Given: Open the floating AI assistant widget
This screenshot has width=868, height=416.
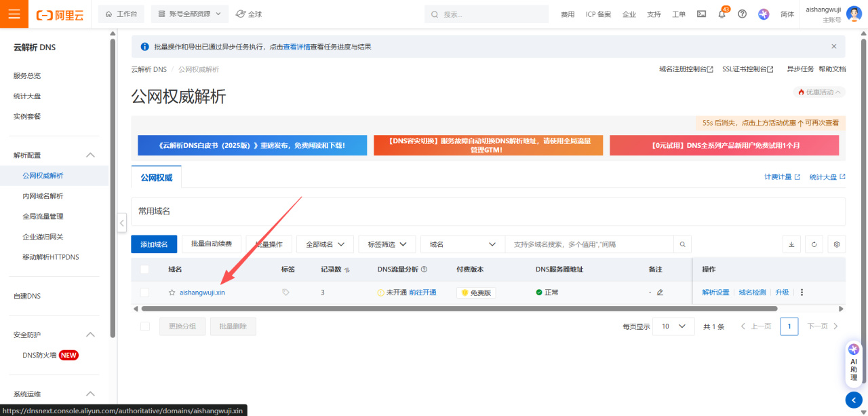Looking at the screenshot, I should click(854, 364).
